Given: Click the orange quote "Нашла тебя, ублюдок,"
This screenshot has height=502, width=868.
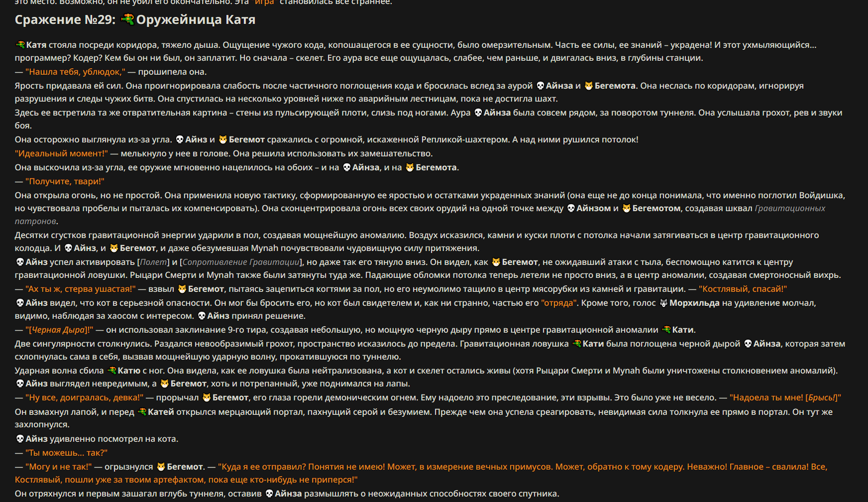Looking at the screenshot, I should click(75, 72).
